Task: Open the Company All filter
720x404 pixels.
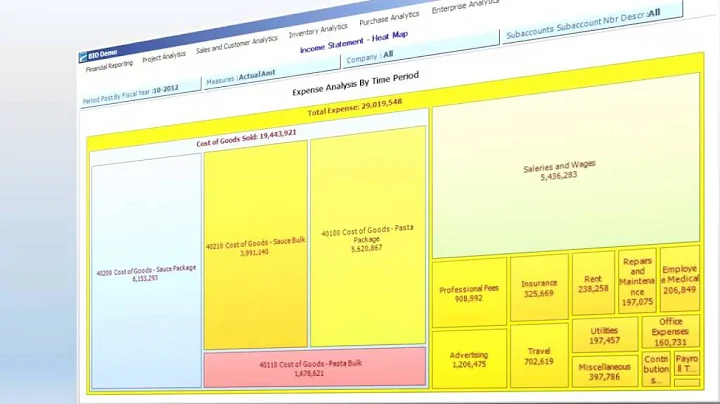Action: click(x=421, y=51)
